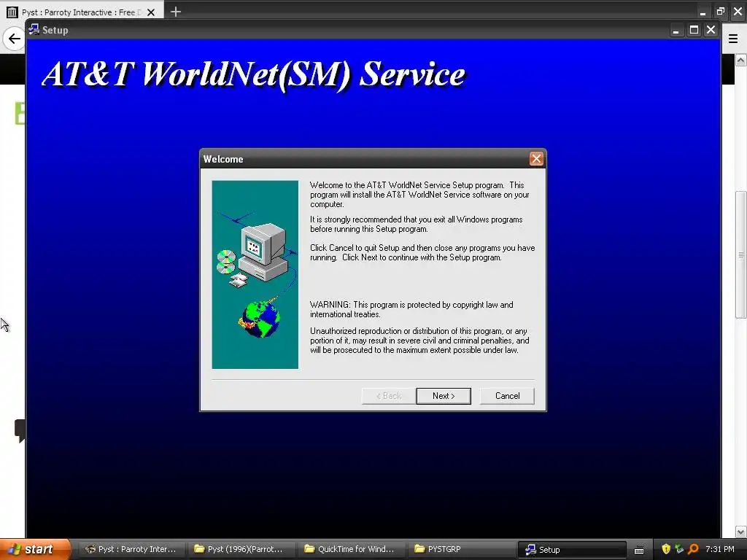The height and width of the screenshot is (560, 747).
Task: Click the Setup window title icon
Action: pos(34,29)
